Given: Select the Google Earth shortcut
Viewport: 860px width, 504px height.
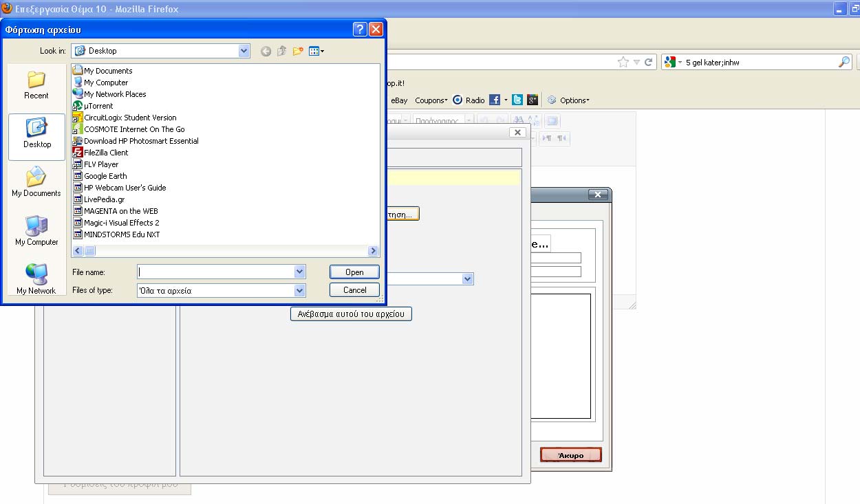Looking at the screenshot, I should 100,176.
